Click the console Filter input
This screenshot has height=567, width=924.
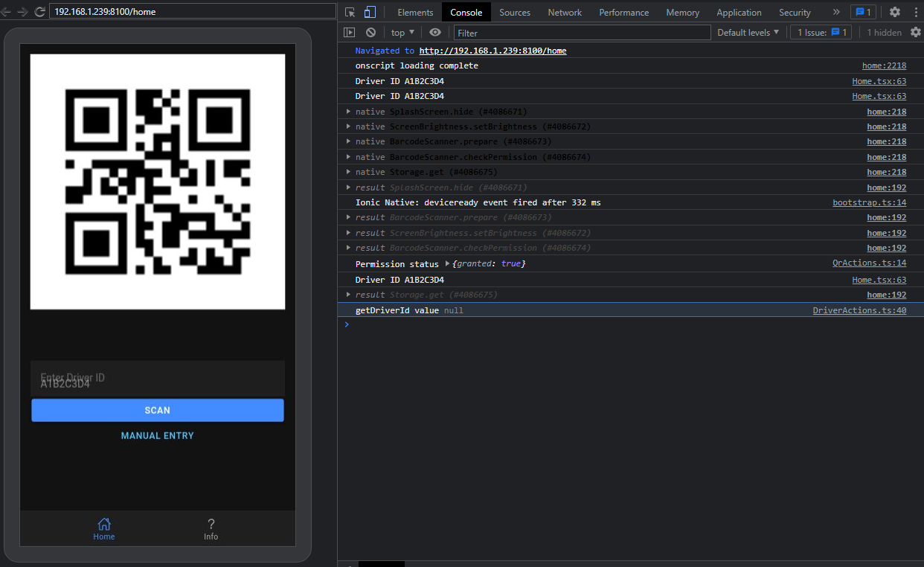tap(583, 33)
